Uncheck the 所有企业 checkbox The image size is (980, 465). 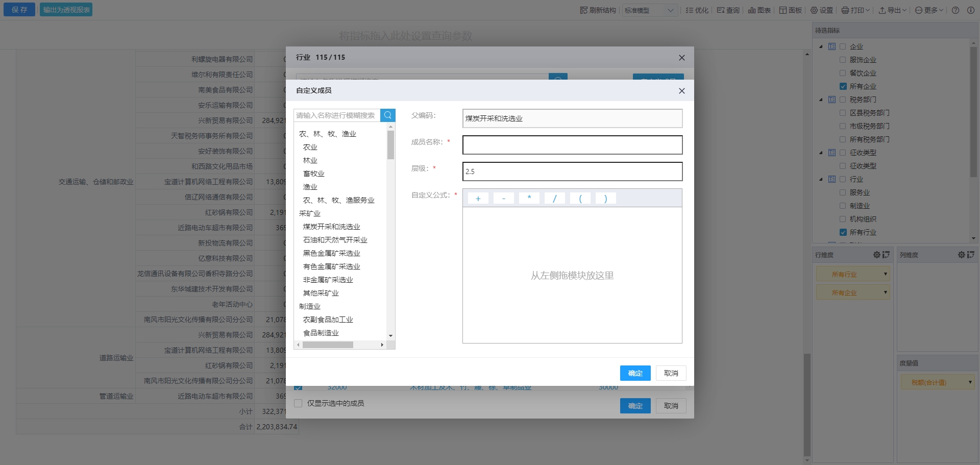click(x=843, y=86)
